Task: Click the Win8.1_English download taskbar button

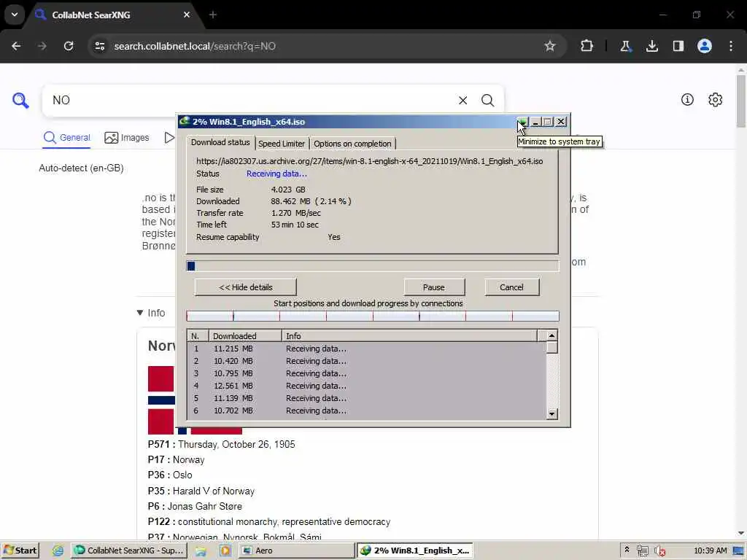Action: click(x=415, y=551)
